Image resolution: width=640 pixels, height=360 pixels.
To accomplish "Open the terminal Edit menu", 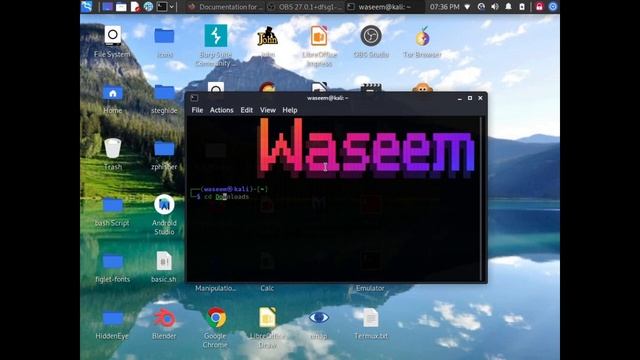I will click(x=247, y=110).
